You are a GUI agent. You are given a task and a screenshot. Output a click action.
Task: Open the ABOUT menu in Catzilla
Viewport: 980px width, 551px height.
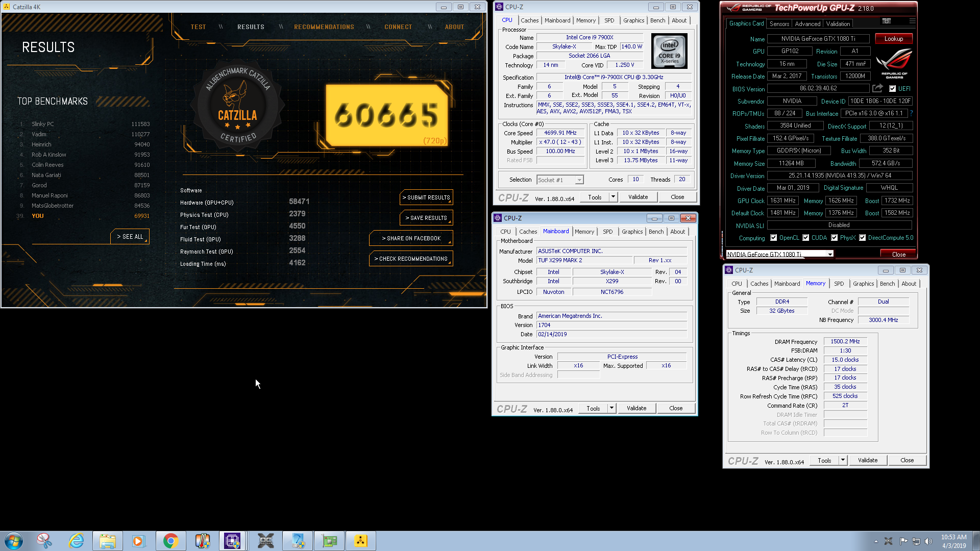pos(454,27)
